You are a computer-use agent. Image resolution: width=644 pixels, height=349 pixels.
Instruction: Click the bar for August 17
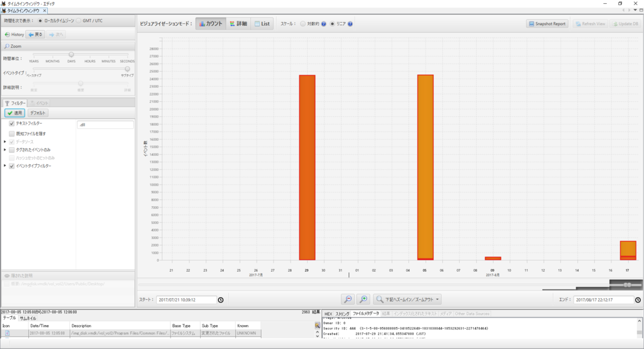pyautogui.click(x=628, y=250)
